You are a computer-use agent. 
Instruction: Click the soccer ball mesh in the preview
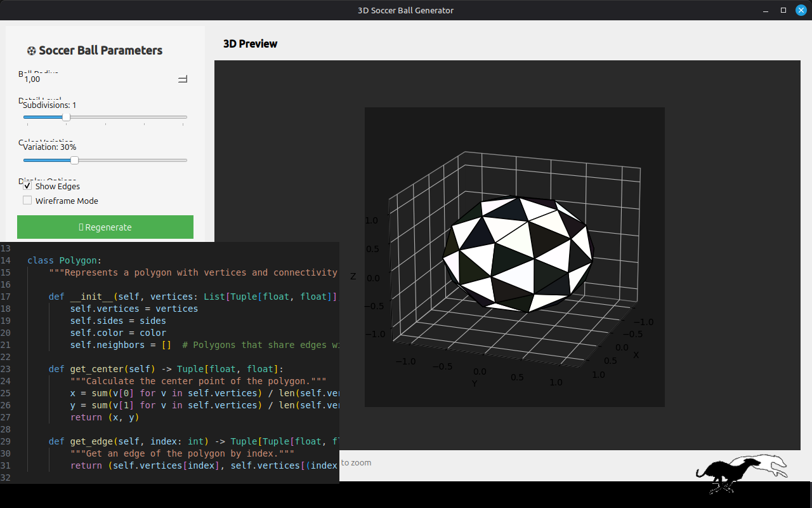(517, 254)
